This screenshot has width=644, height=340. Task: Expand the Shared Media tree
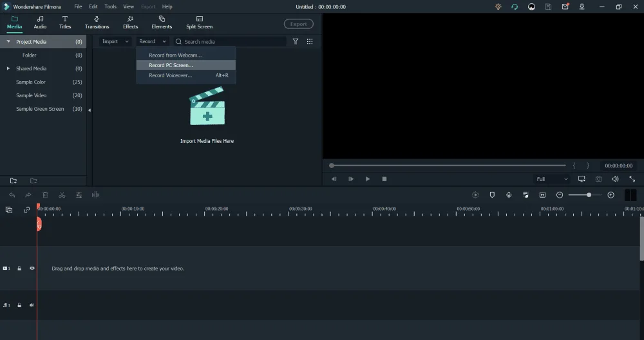[x=8, y=68]
